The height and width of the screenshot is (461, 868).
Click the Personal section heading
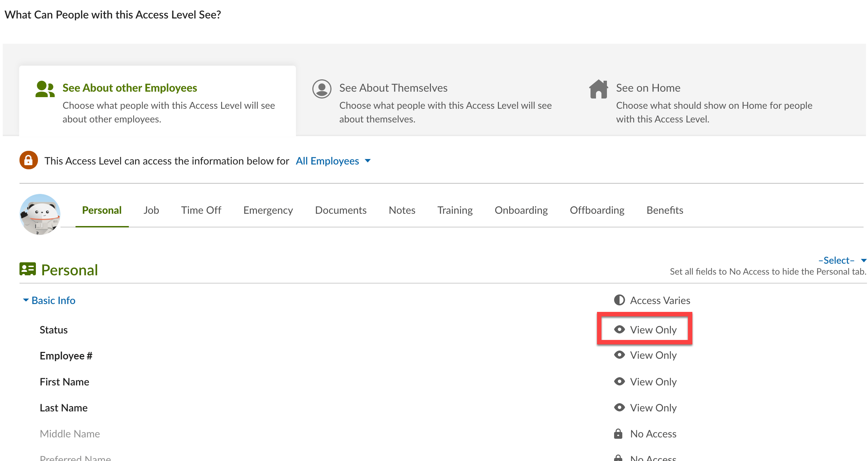coord(69,270)
